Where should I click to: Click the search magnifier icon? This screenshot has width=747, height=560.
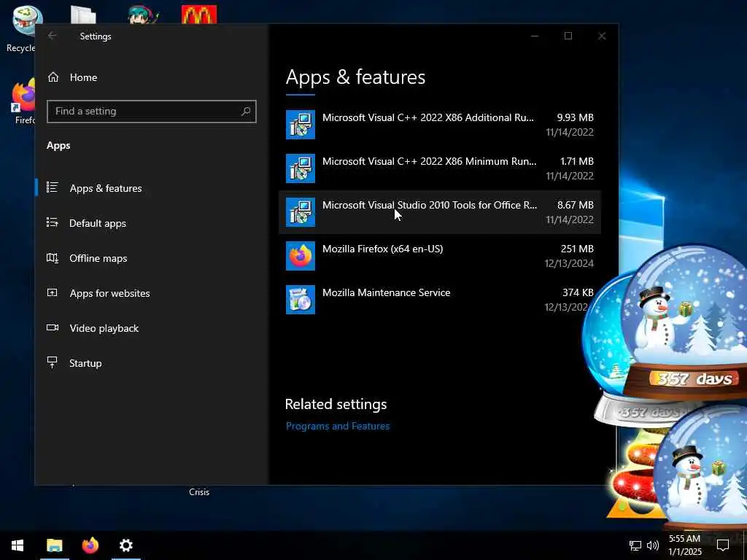(245, 111)
